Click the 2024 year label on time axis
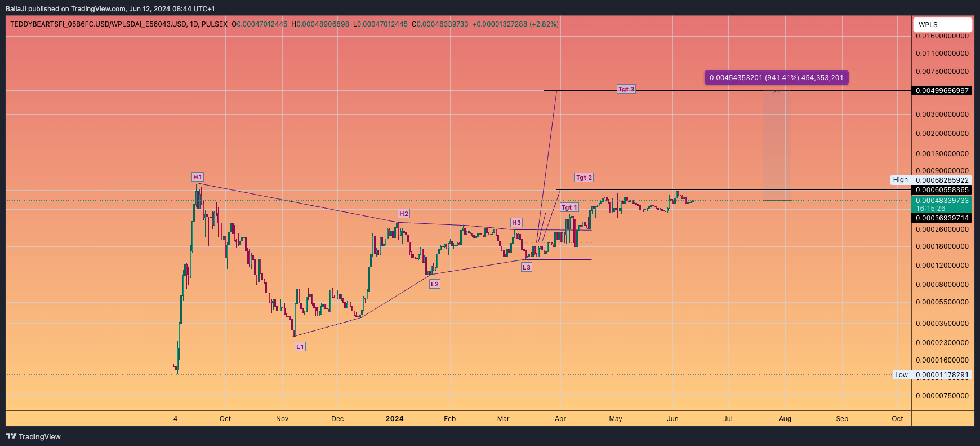Viewport: 980px width, 446px height. (394, 419)
